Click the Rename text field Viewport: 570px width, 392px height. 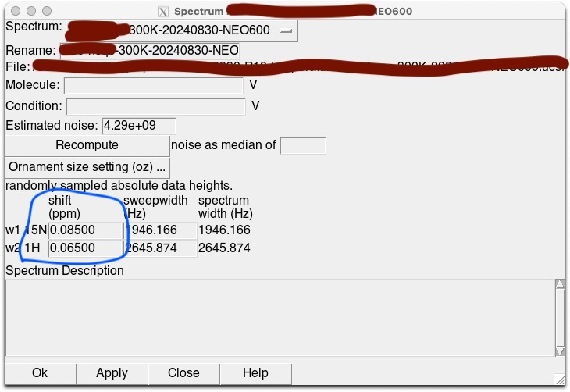point(148,50)
